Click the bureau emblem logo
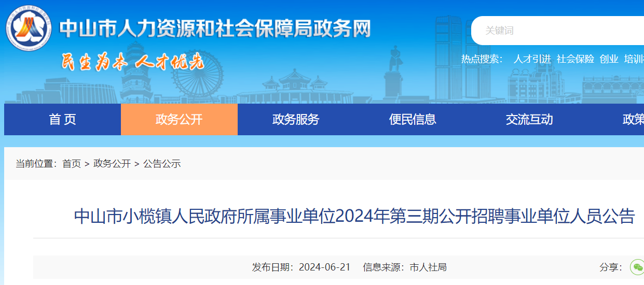Image resolution: width=644 pixels, height=285 pixels. (29, 28)
